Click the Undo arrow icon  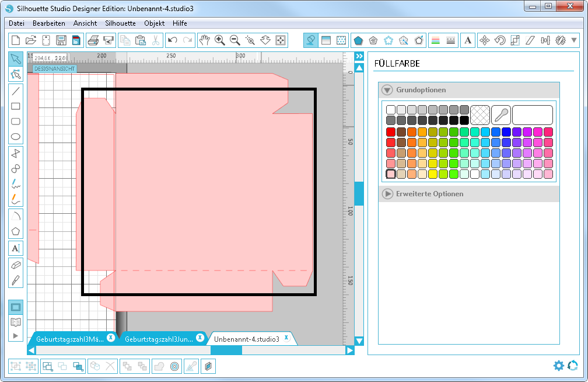pyautogui.click(x=172, y=40)
